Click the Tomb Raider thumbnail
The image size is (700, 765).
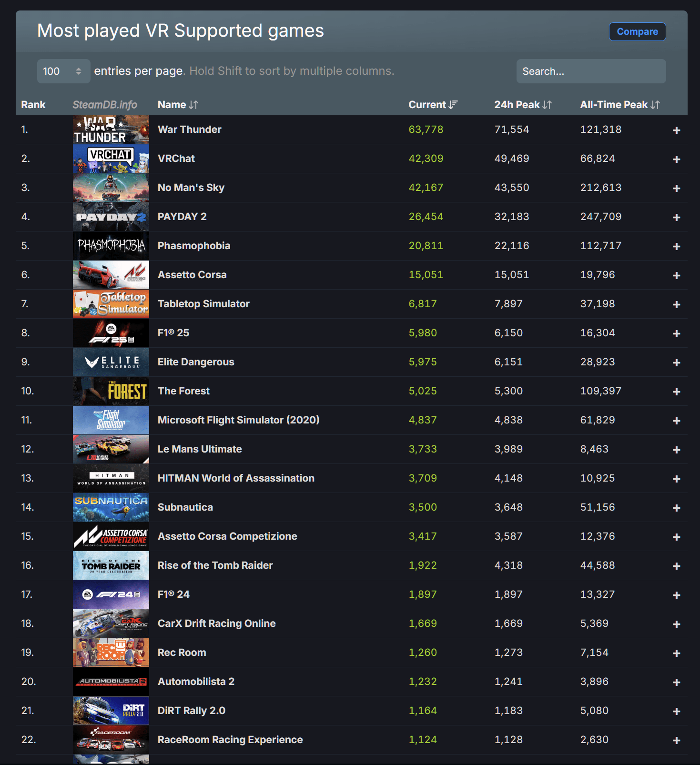[x=111, y=565]
